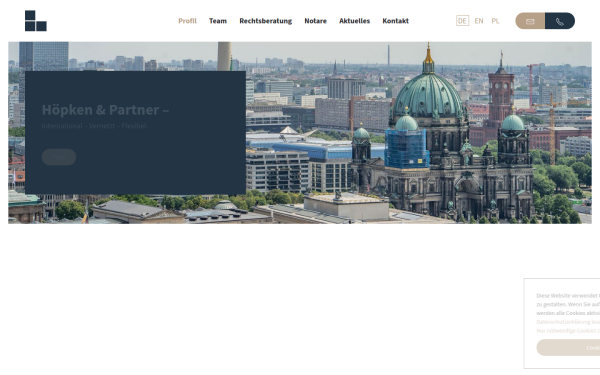Click the Höpken & Partner headline
The image size is (600, 375).
105,110
